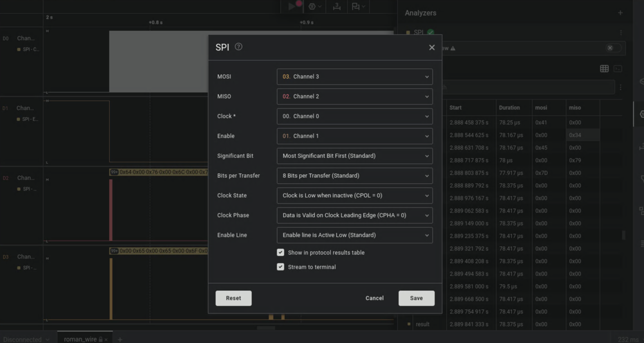Click the SPI help question mark icon
This screenshot has width=644, height=343.
(x=239, y=47)
